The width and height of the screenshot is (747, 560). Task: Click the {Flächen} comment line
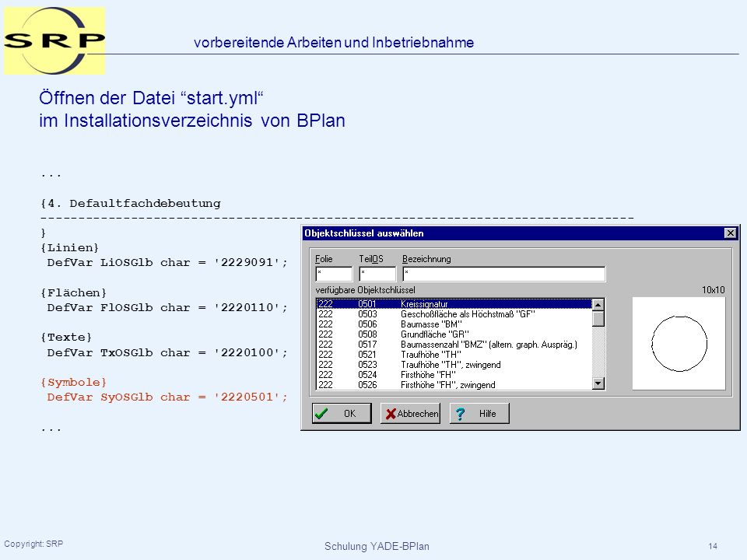pos(73,292)
